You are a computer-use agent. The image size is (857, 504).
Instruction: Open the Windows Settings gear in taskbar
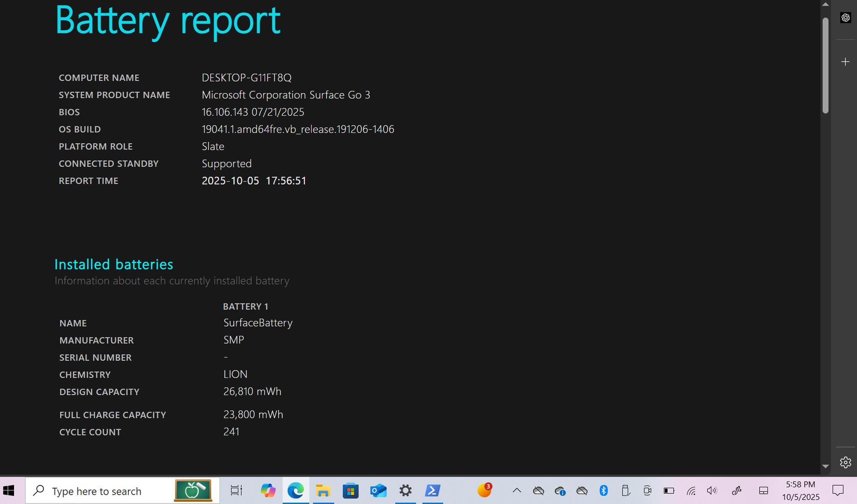(x=406, y=490)
